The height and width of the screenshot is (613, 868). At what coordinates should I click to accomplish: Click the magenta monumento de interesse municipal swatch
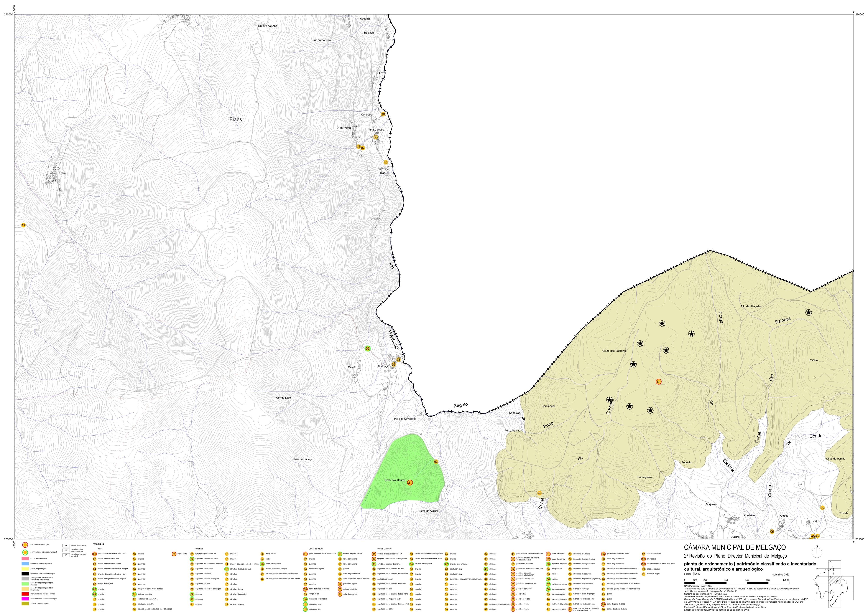point(25,599)
